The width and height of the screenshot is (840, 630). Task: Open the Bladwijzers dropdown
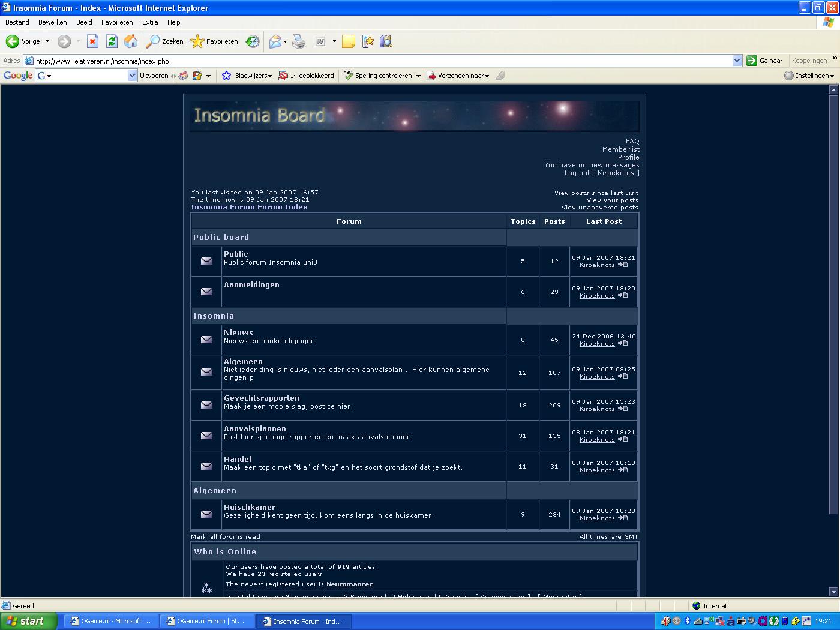coord(247,76)
